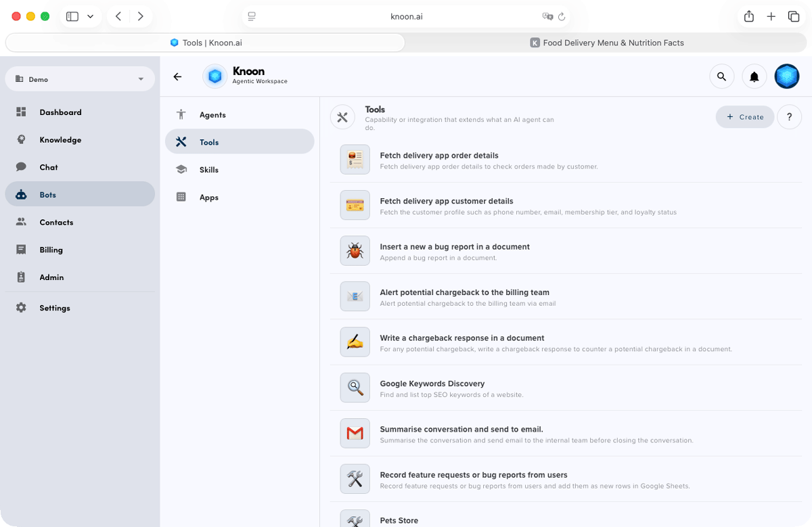The width and height of the screenshot is (812, 527).
Task: Select the credit card icon for Fetch customer details
Action: click(x=355, y=205)
